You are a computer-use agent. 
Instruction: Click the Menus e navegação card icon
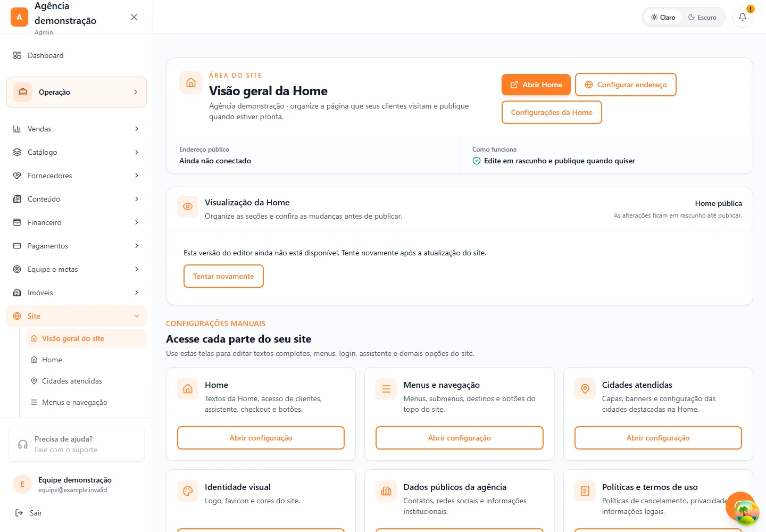[386, 389]
